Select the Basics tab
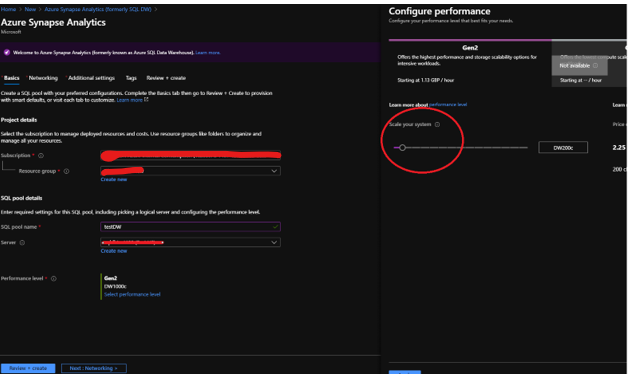The image size is (629, 375). click(x=12, y=78)
